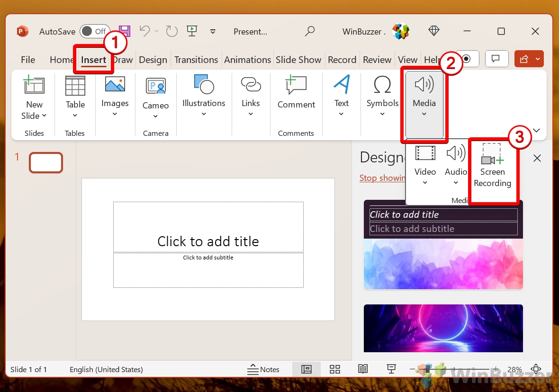
Task: Switch to the Transitions tab
Action: click(196, 60)
